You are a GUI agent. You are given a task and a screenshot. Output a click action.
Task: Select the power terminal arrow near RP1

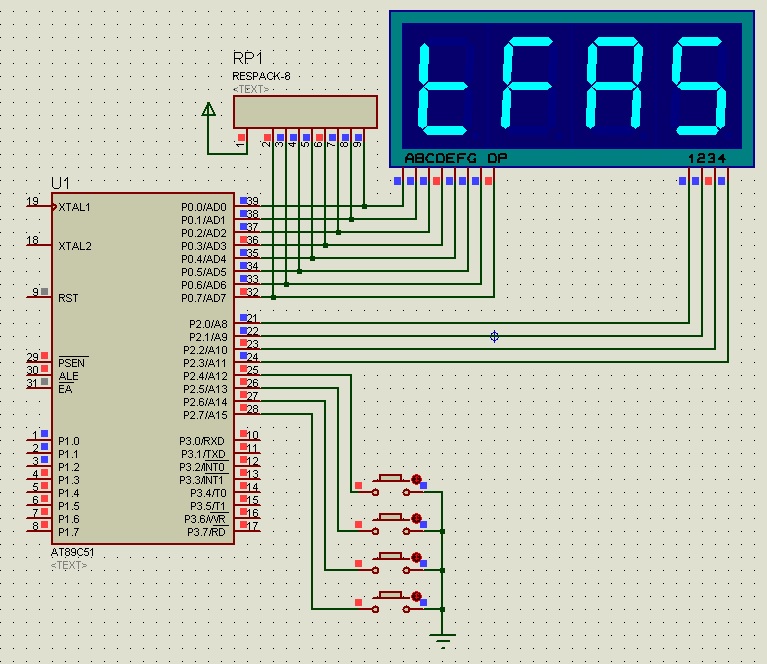(208, 110)
